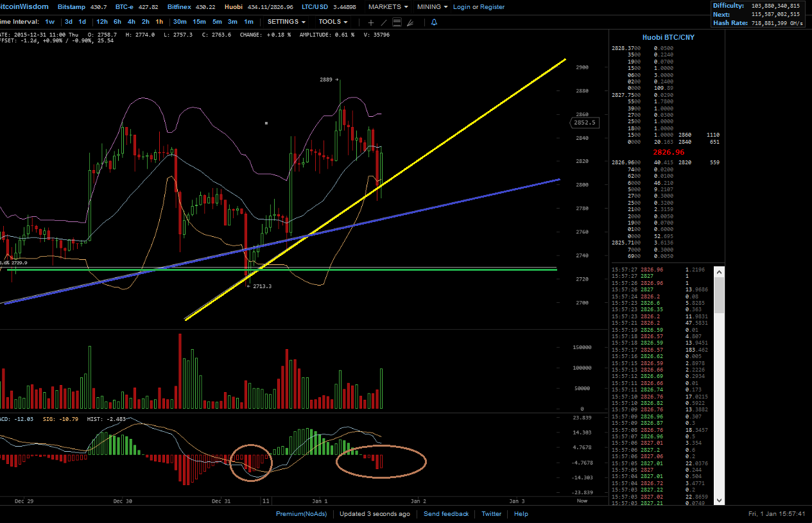Screen dimensions: 812x523
Task: Click the 2852.5 price axis label
Action: 585,123
